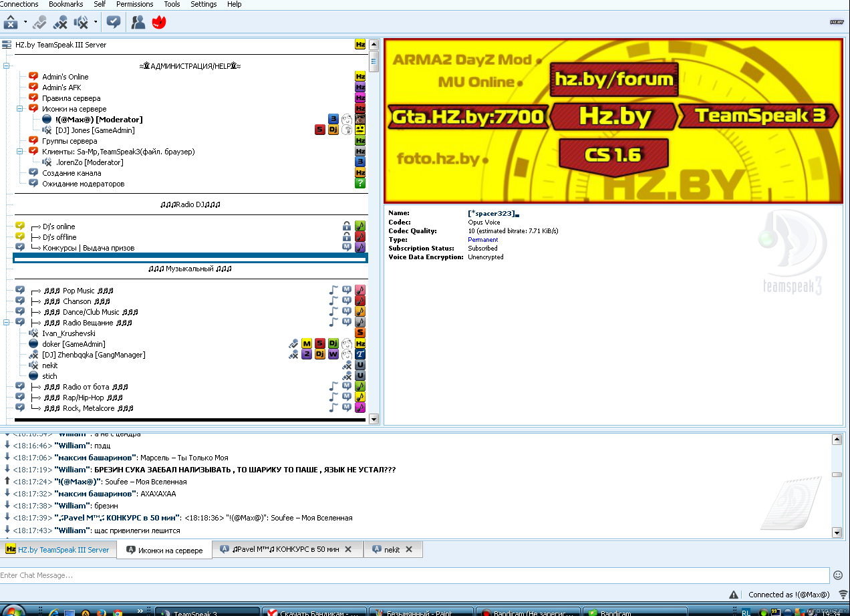Collapse the АДМИНИСТРАЦИЯ/HELP section
Screen dimensions: 850x616
tap(7, 66)
